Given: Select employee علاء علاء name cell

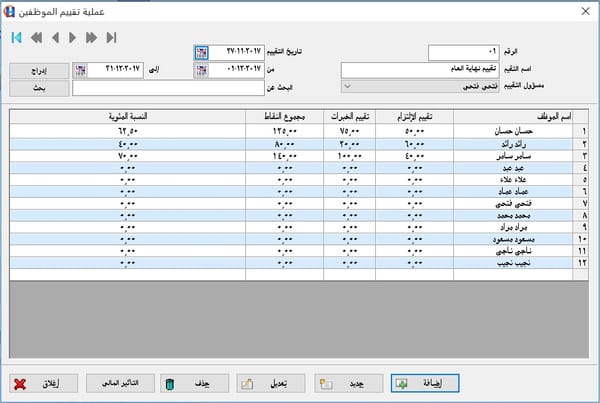Looking at the screenshot, I should click(x=513, y=180).
